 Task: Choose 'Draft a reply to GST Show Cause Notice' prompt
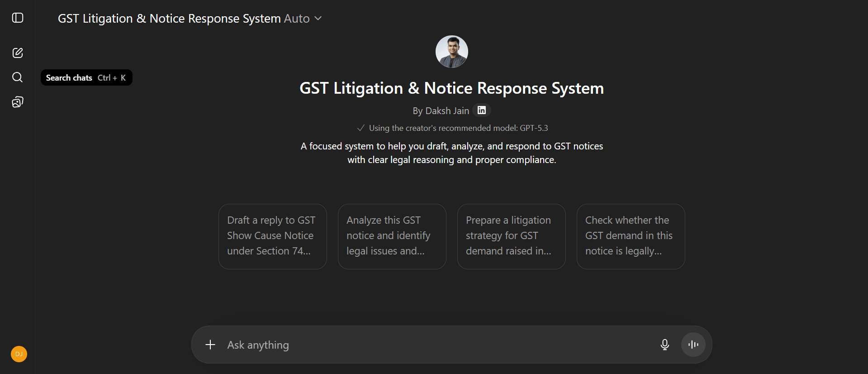point(272,236)
